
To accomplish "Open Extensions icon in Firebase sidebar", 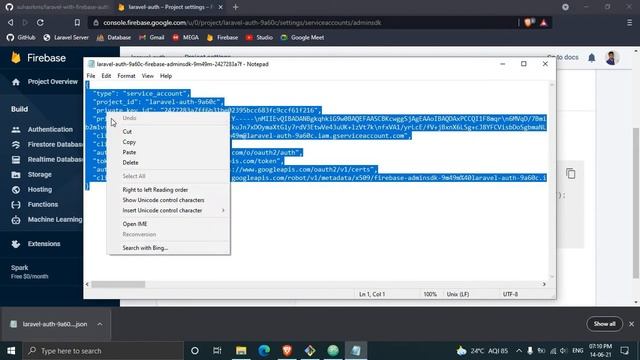I will (x=16, y=244).
